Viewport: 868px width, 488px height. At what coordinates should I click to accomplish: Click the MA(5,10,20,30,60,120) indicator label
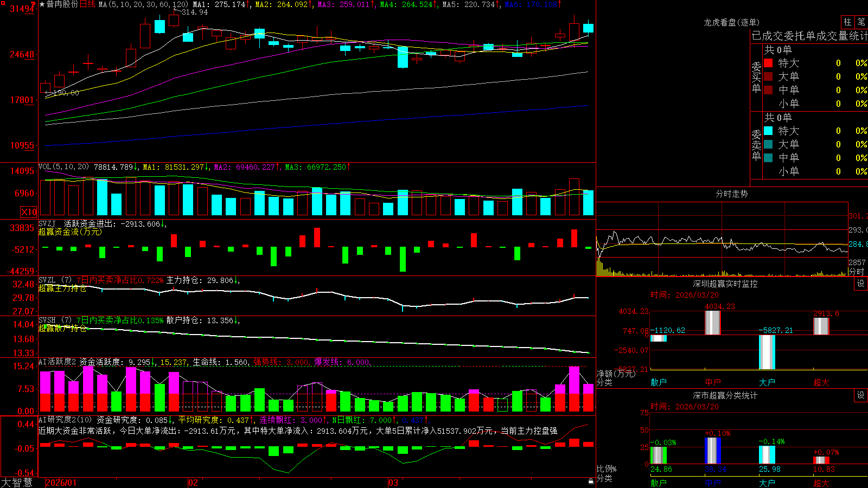[143, 4]
